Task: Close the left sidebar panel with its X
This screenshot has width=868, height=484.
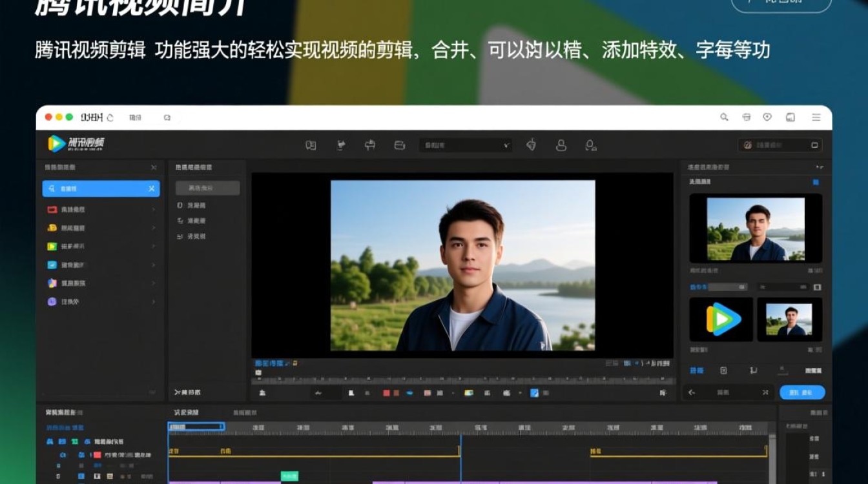Action: pos(154,168)
